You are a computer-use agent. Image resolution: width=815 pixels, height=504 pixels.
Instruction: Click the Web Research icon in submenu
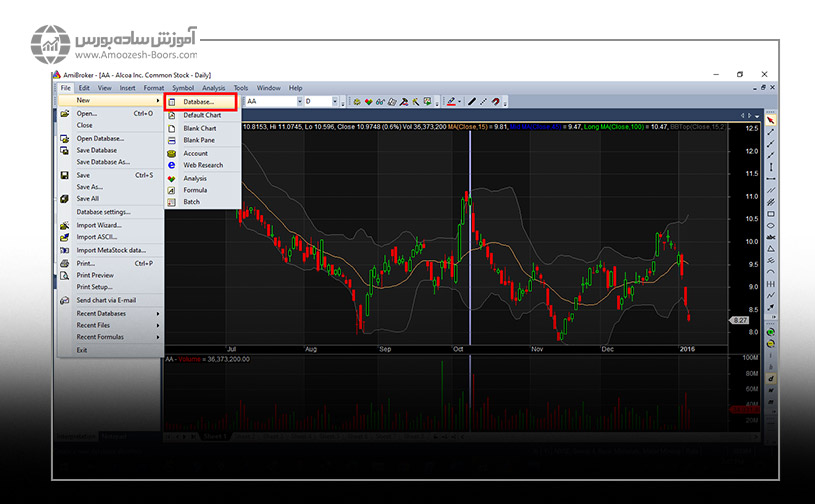[173, 165]
